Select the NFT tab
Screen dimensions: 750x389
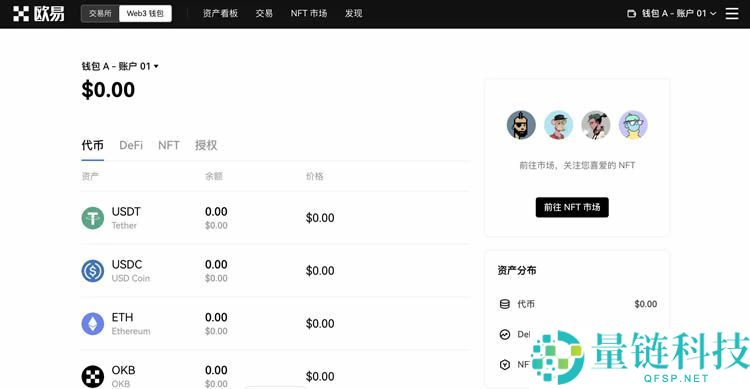(x=169, y=145)
